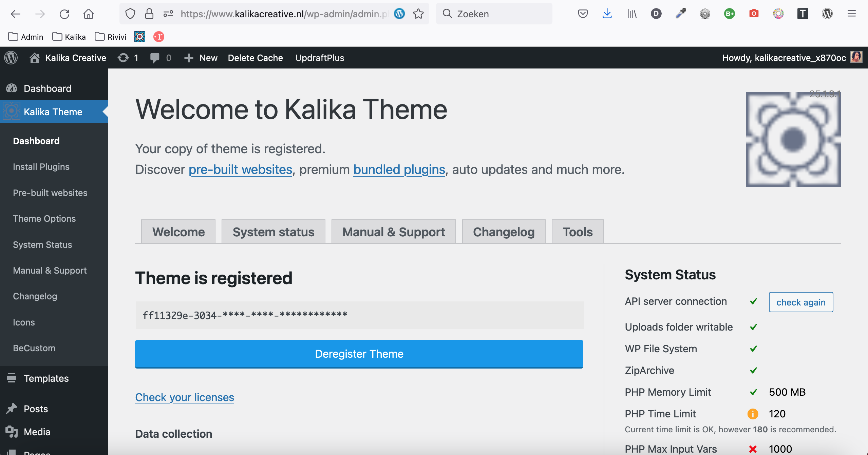This screenshot has width=868, height=455.
Task: Open the red r bookmark icon
Action: (x=159, y=37)
